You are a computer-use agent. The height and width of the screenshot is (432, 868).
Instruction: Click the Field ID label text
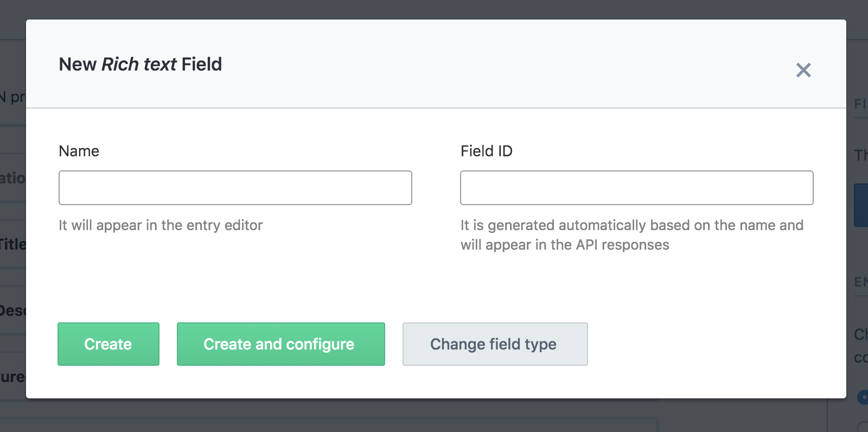pos(486,151)
